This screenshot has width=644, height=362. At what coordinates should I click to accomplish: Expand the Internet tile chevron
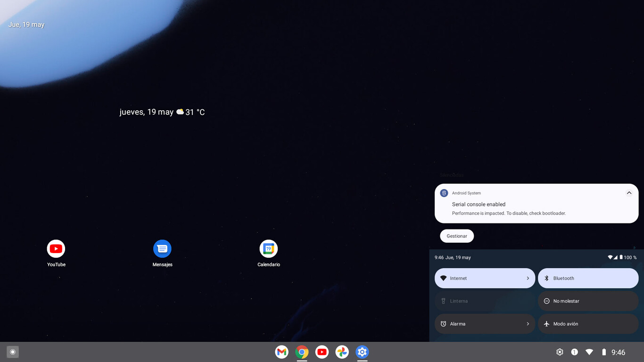click(528, 278)
